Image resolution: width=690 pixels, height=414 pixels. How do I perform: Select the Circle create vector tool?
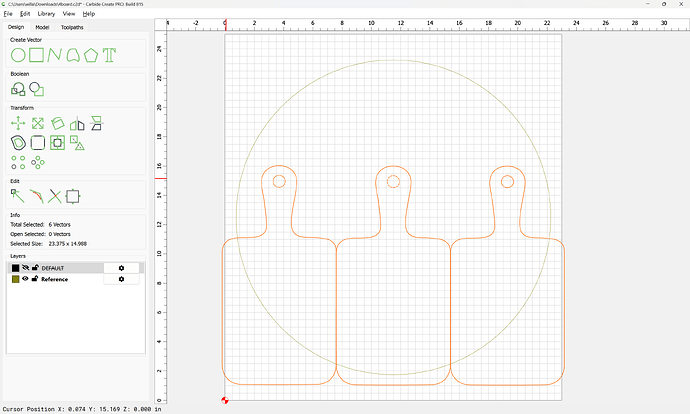pyautogui.click(x=18, y=55)
